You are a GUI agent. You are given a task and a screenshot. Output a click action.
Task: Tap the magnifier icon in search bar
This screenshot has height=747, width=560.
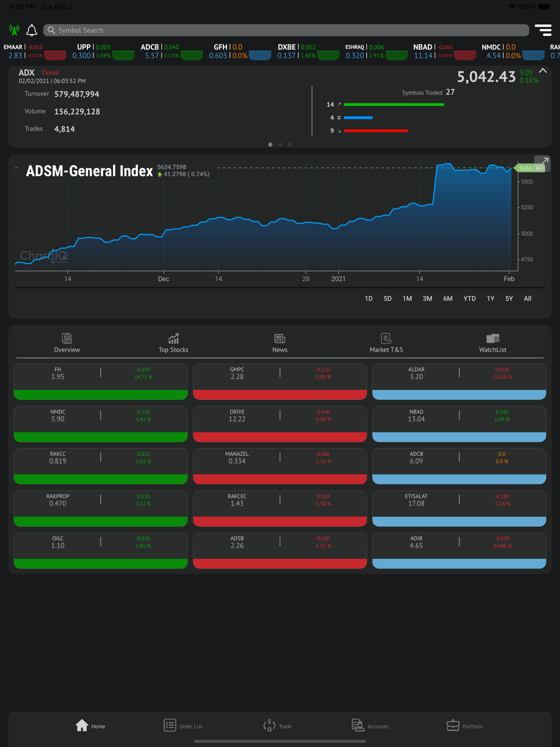tap(52, 30)
